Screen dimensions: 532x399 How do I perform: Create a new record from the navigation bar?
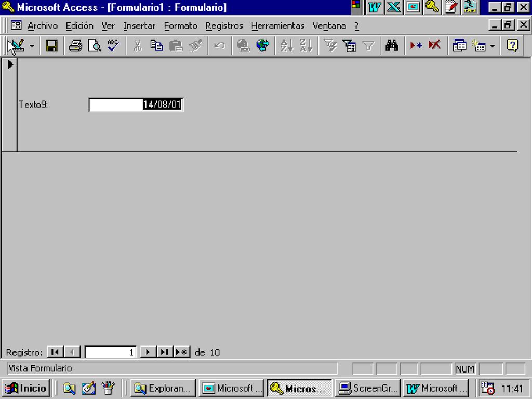coord(182,352)
